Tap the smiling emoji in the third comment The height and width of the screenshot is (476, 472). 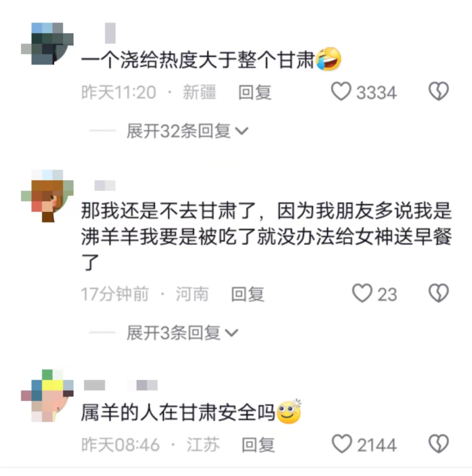pyautogui.click(x=289, y=411)
